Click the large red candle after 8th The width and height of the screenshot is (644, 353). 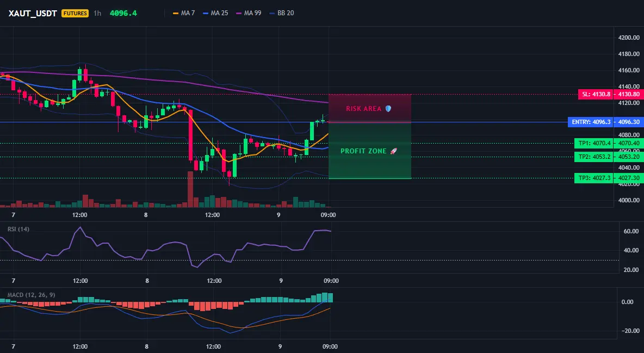[x=190, y=135]
